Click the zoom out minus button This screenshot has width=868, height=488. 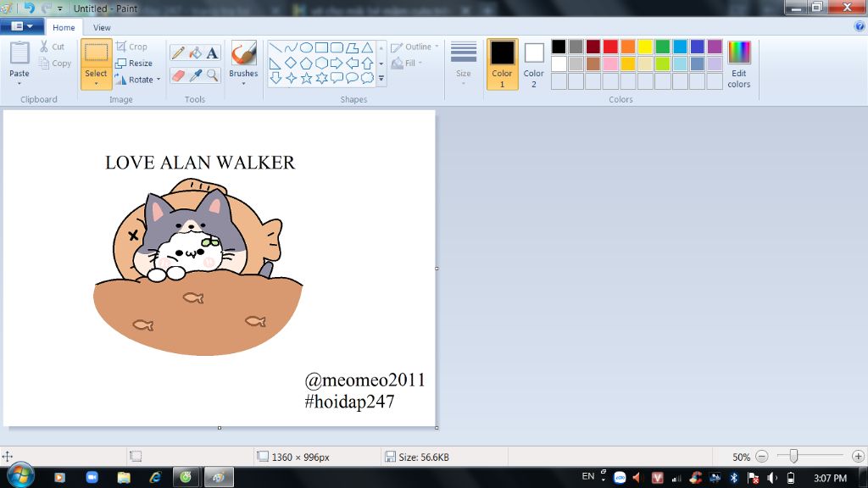tap(762, 457)
